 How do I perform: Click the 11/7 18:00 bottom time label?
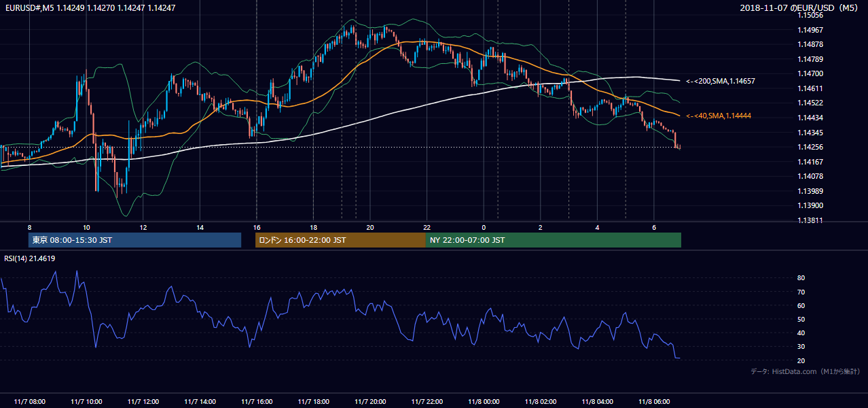click(313, 401)
